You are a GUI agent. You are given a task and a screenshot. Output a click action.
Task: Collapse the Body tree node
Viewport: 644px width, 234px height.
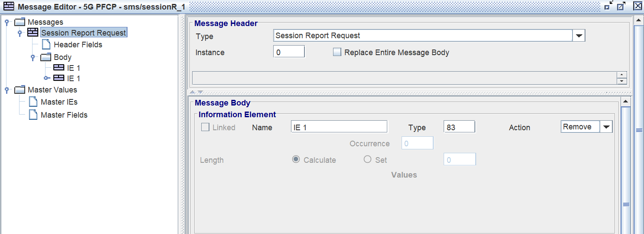[x=33, y=57]
